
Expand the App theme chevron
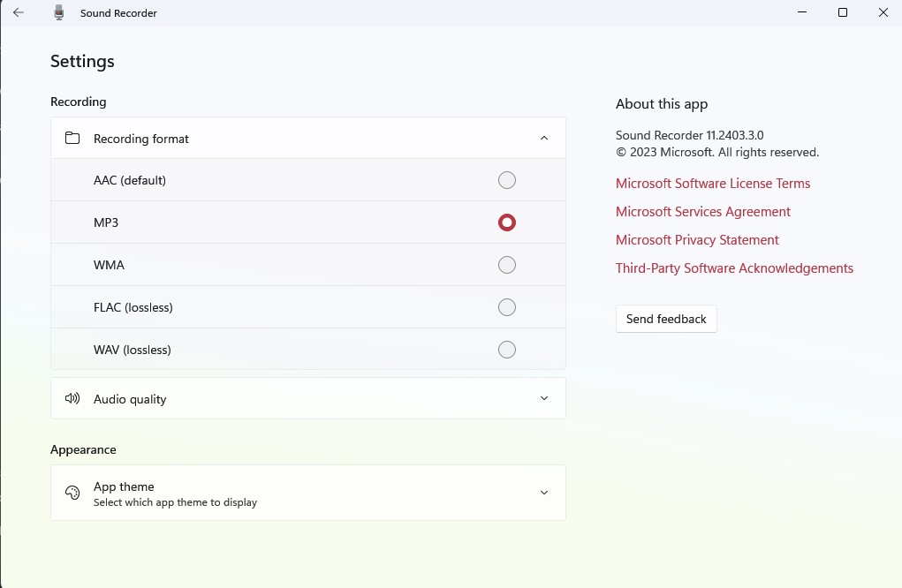point(544,493)
